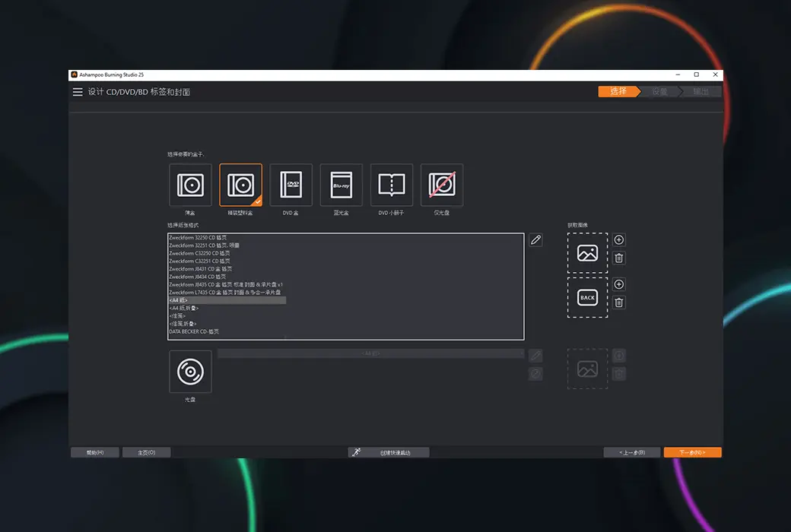
Task: Click the disc label icon below the list
Action: 190,372
